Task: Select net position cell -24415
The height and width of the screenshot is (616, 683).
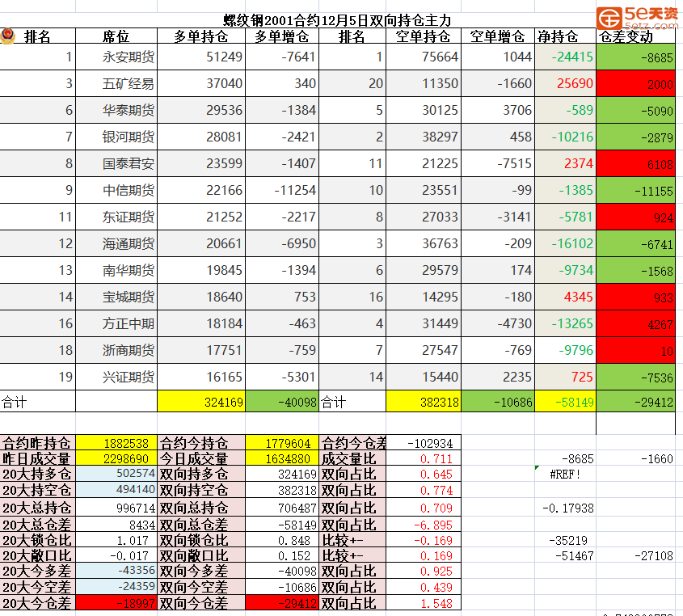Action: click(x=565, y=57)
